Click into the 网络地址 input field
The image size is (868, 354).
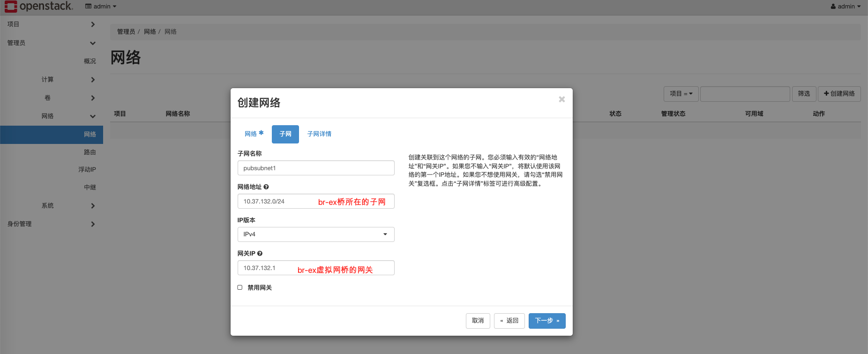pos(316,201)
